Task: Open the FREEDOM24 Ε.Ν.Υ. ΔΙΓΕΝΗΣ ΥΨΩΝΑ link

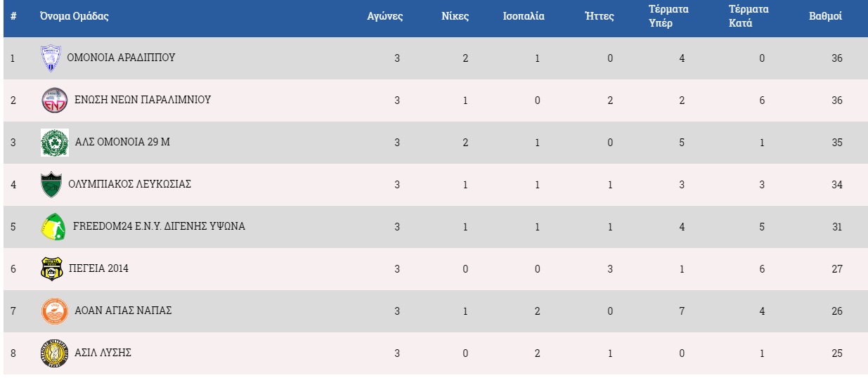Action: [159, 226]
